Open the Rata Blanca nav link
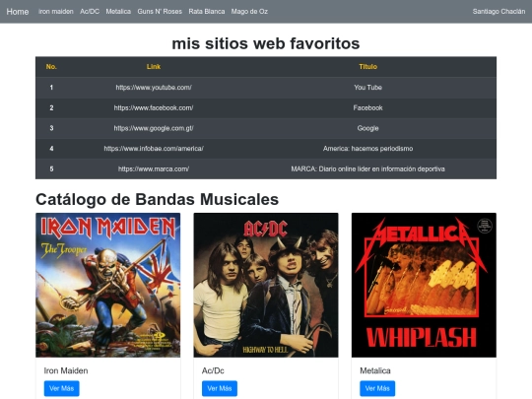This screenshot has width=532, height=399. point(207,12)
